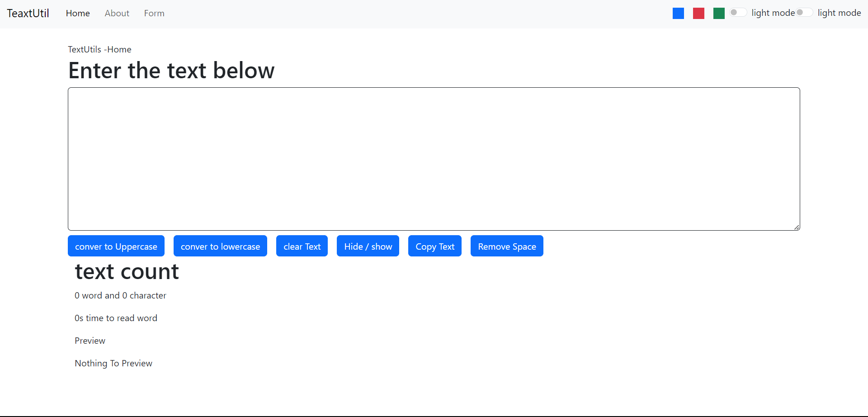Open the Form page
Screen dimensions: 868x417
point(154,14)
